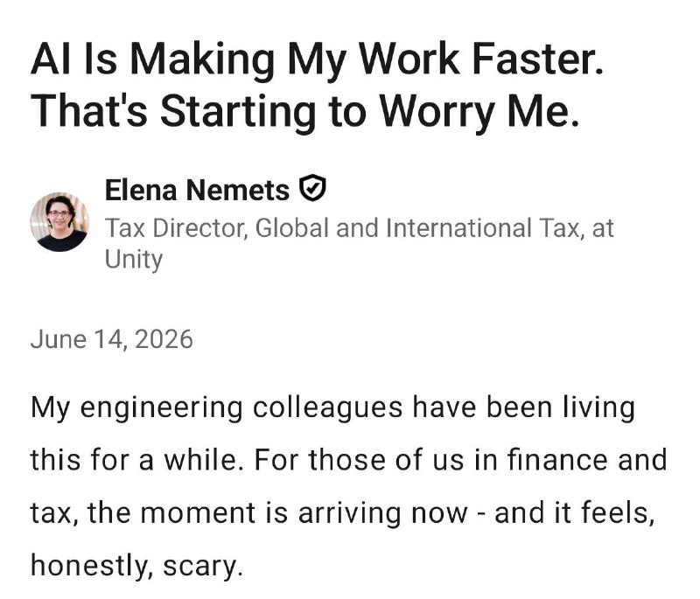Click the year '2026' in the date

(164, 339)
